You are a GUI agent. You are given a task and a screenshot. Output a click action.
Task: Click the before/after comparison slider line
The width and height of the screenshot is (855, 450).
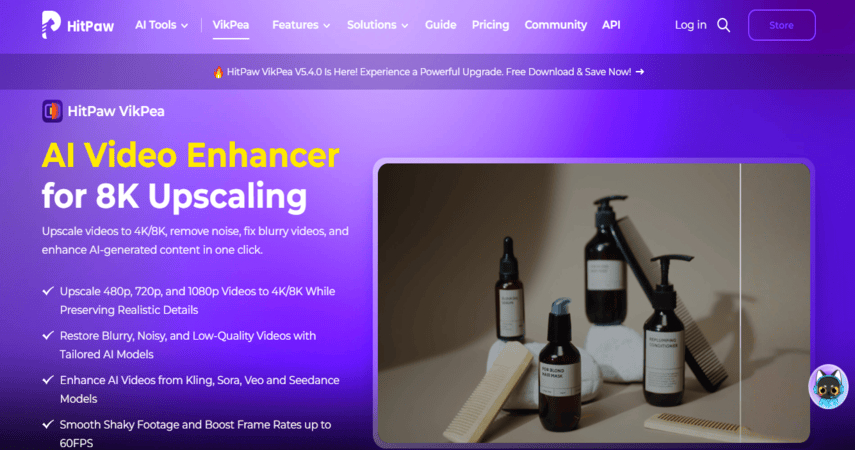tap(740, 303)
